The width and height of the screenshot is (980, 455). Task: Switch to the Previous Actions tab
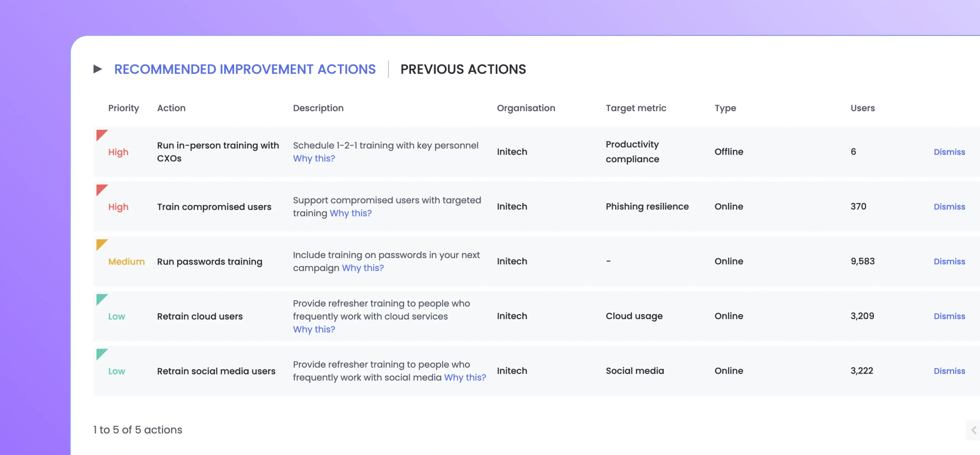pyautogui.click(x=463, y=69)
